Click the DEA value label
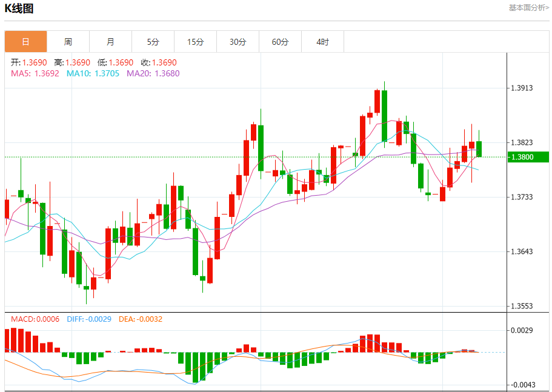The image size is (552, 392). tap(141, 319)
